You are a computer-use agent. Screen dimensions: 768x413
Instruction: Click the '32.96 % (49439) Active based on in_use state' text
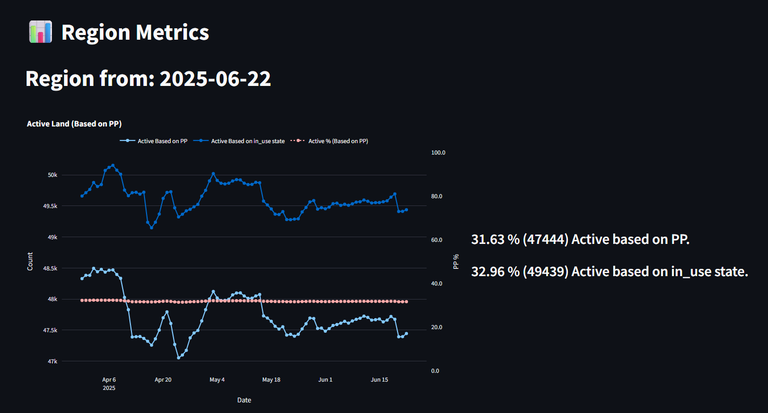[x=610, y=271]
